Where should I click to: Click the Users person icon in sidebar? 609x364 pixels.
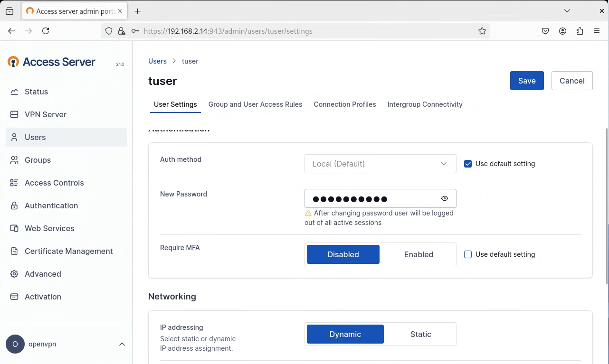14,137
